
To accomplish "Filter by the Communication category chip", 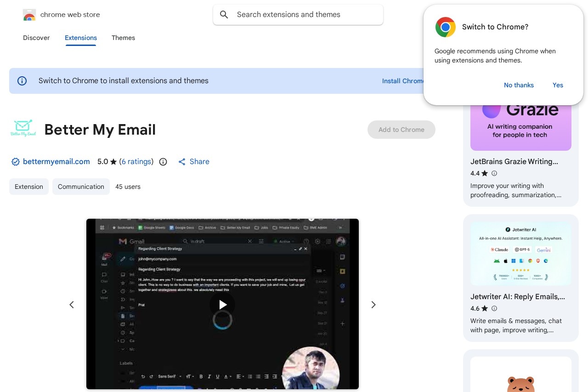I will 81,187.
